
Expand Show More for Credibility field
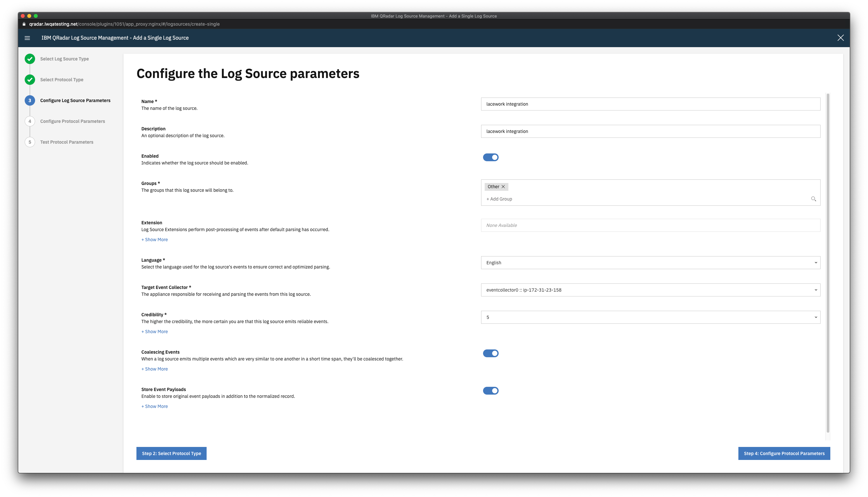(x=154, y=332)
